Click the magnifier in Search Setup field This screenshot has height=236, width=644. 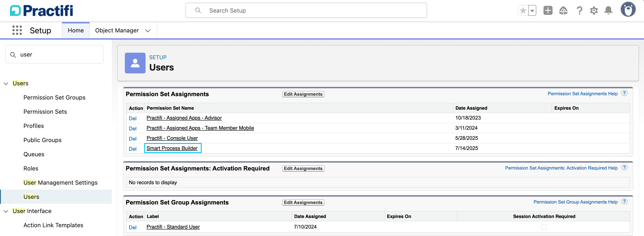click(x=198, y=10)
